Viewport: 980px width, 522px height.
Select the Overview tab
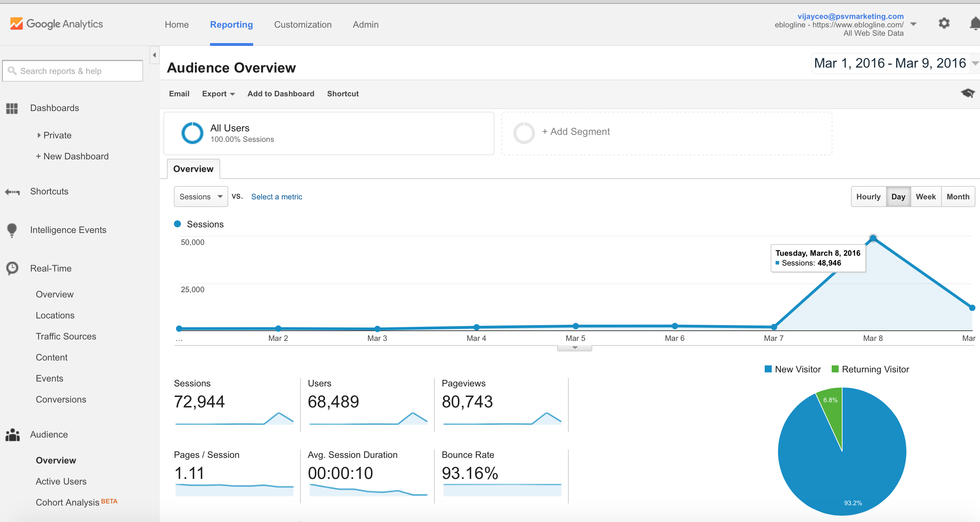coord(193,169)
